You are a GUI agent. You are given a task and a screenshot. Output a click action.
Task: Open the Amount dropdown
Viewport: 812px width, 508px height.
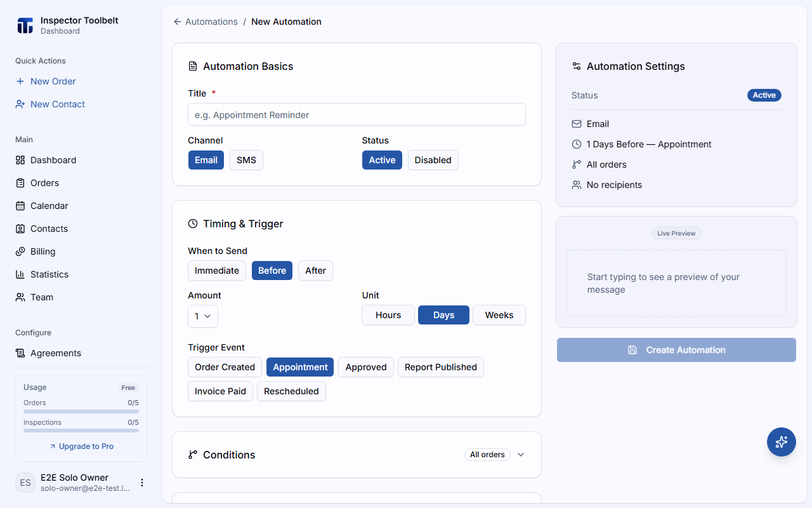pyautogui.click(x=203, y=316)
